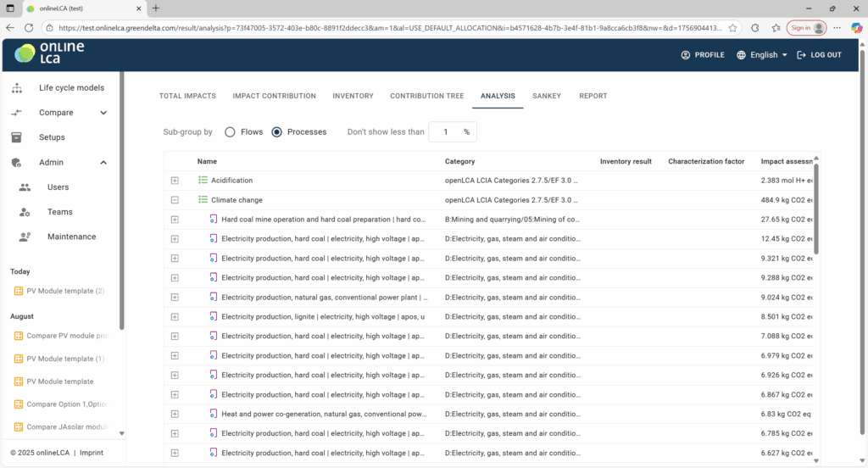Collapse the Climate change row
868x468 pixels.
[x=175, y=200]
